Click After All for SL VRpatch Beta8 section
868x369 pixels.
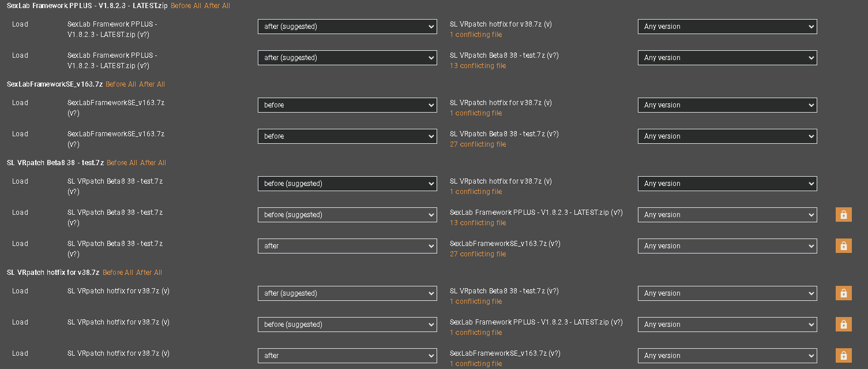click(x=153, y=163)
